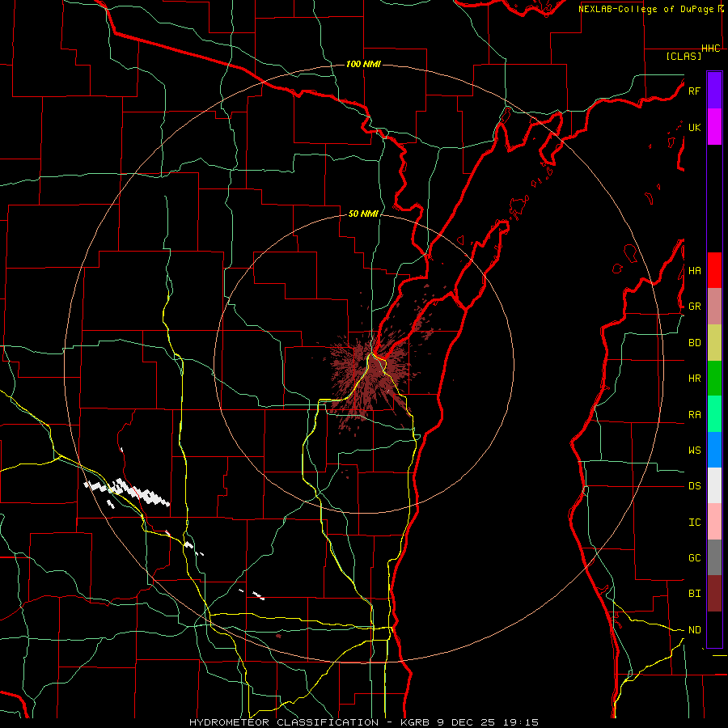The width and height of the screenshot is (728, 728).
Task: Click the HA red legend swatch
Action: point(714,270)
